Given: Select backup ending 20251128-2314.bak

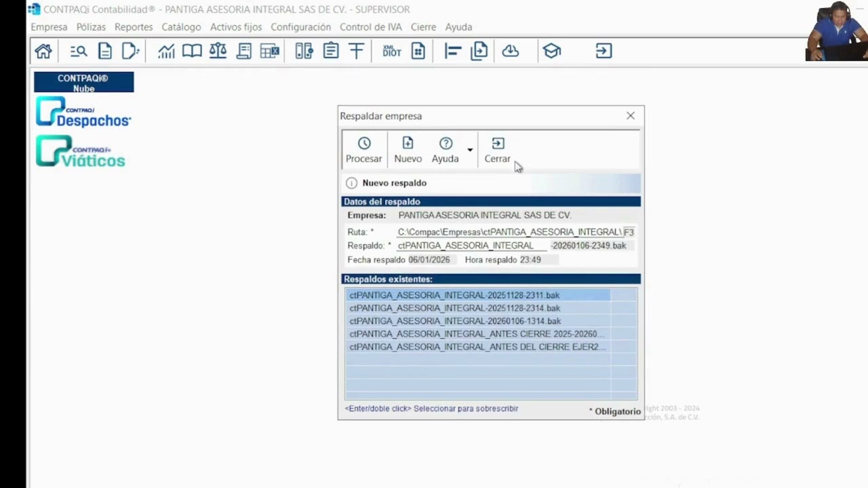Looking at the screenshot, I should pos(479,308).
